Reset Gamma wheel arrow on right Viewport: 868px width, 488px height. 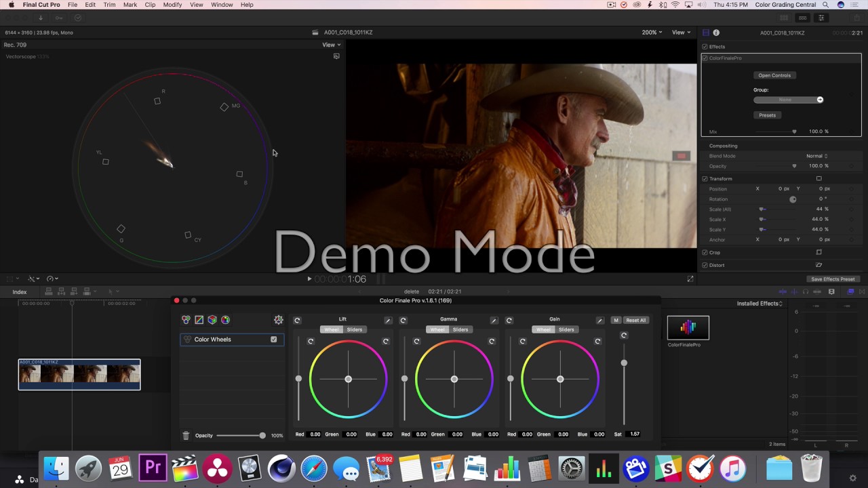coord(492,341)
